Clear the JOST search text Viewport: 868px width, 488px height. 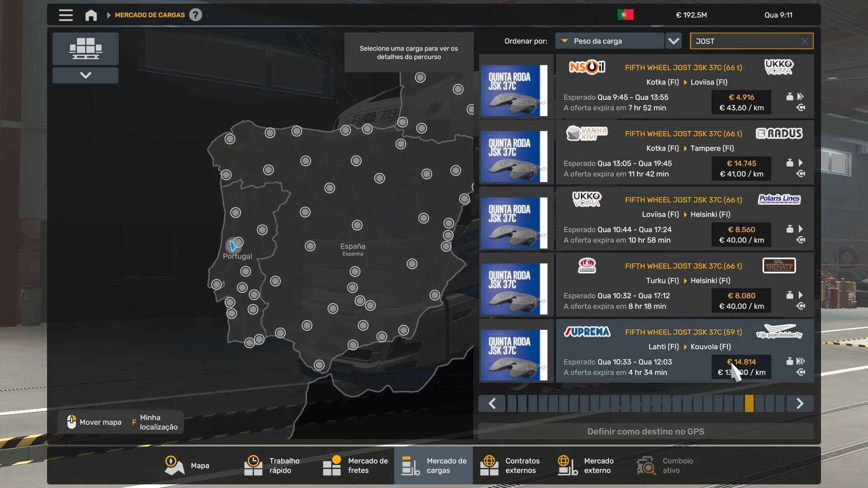804,41
